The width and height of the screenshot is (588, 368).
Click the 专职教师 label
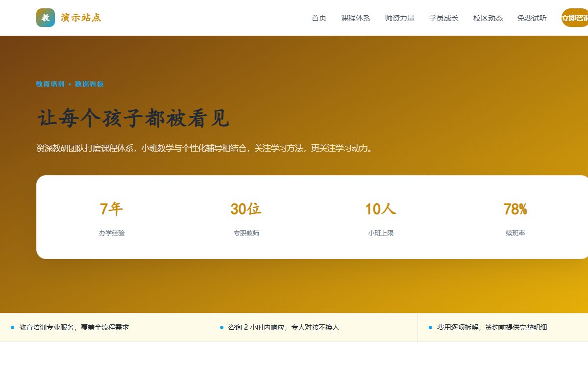(246, 233)
